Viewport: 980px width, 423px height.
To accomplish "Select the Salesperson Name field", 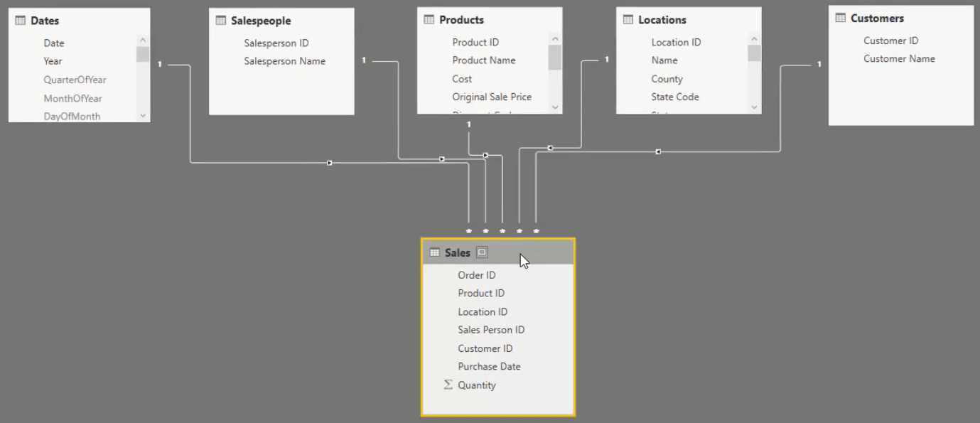I will (285, 61).
